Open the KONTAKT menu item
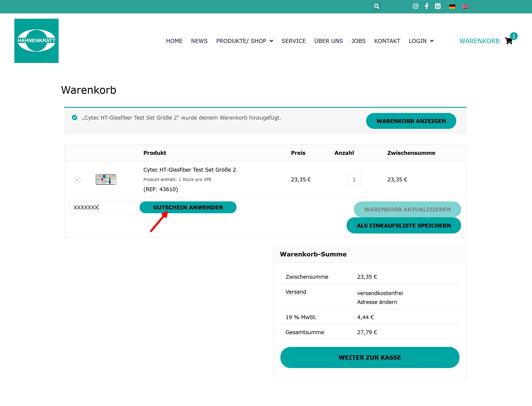Image resolution: width=532 pixels, height=406 pixels. point(387,41)
